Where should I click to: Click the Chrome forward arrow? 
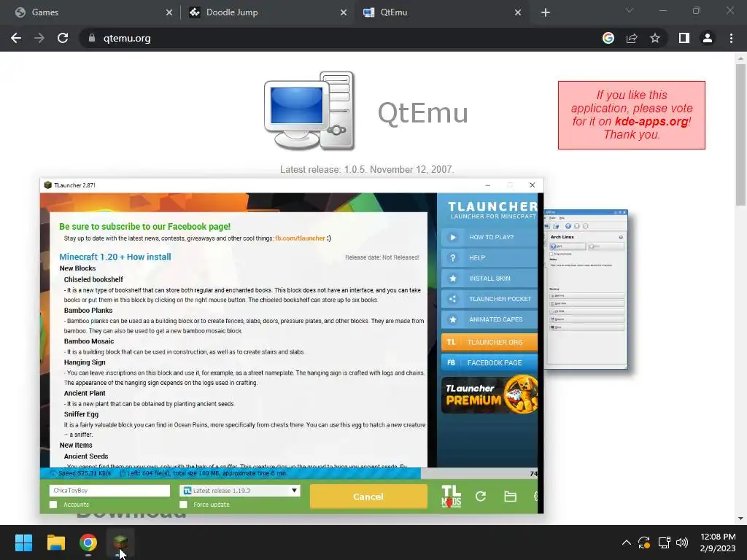tap(39, 38)
